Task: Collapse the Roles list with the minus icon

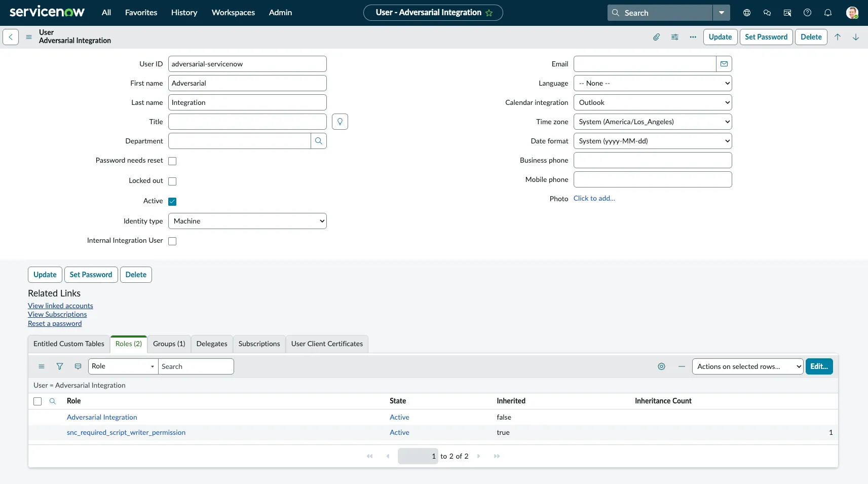Action: [682, 366]
